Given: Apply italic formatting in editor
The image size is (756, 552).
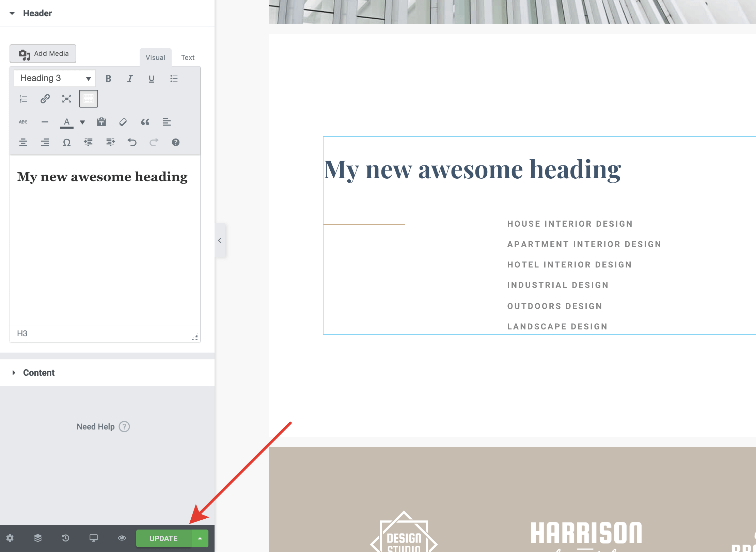Looking at the screenshot, I should 130,79.
